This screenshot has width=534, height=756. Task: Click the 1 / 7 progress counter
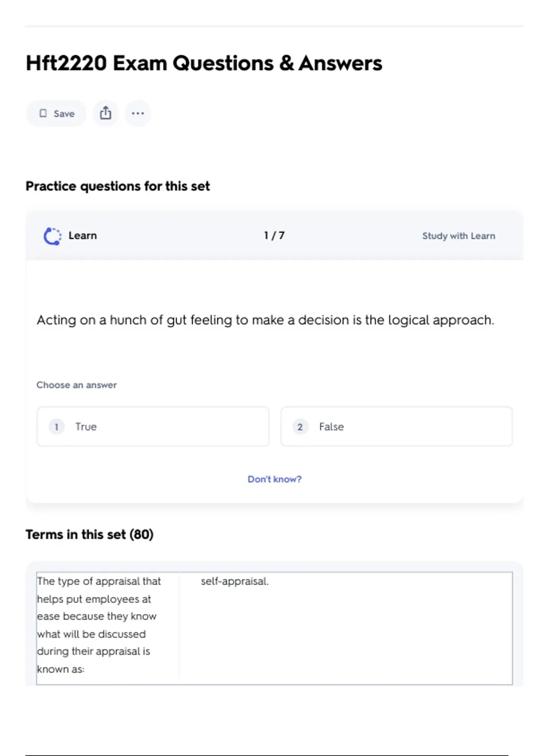click(x=274, y=236)
